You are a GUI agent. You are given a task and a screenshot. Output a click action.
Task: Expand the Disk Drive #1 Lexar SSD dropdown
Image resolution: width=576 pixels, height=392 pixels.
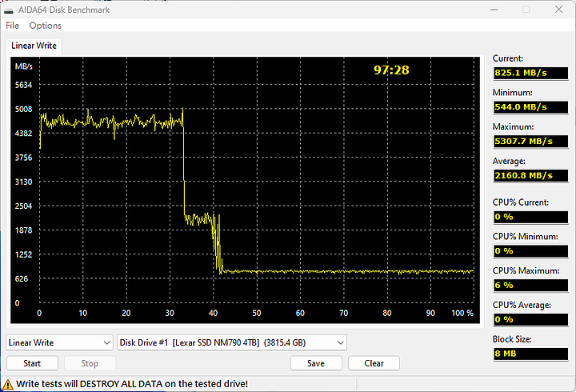[231, 342]
